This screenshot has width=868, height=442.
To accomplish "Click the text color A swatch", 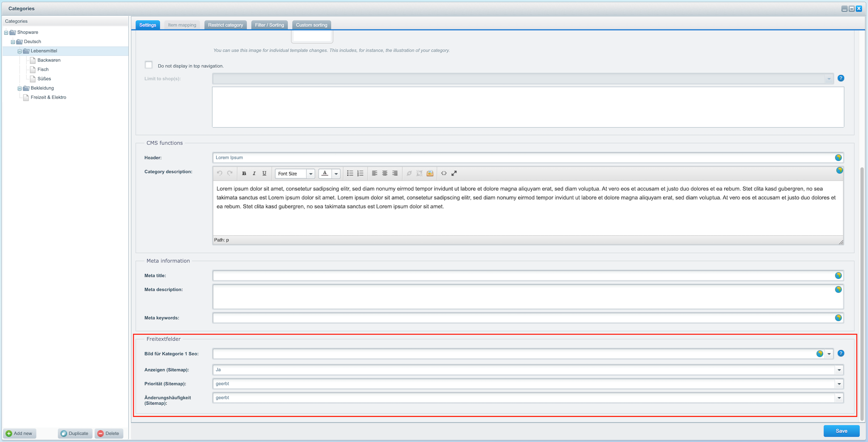I will click(325, 173).
